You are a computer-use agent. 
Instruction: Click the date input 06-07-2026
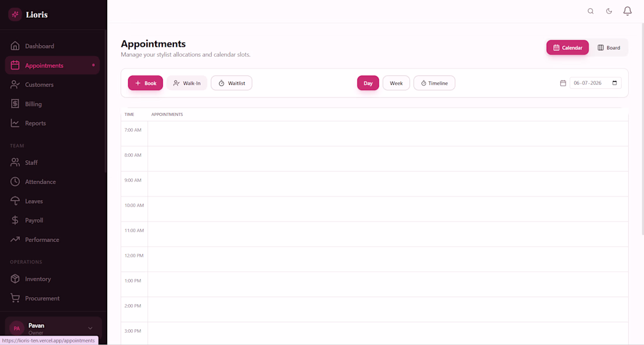point(595,83)
